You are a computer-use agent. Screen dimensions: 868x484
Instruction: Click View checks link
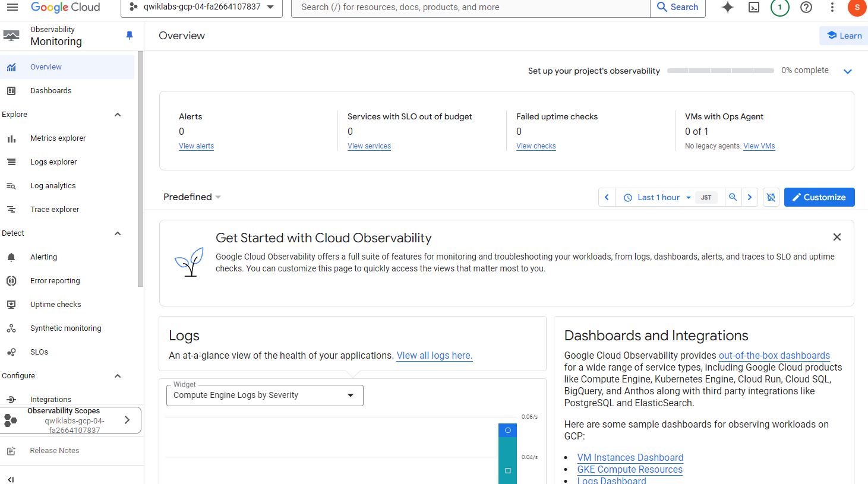coord(536,146)
